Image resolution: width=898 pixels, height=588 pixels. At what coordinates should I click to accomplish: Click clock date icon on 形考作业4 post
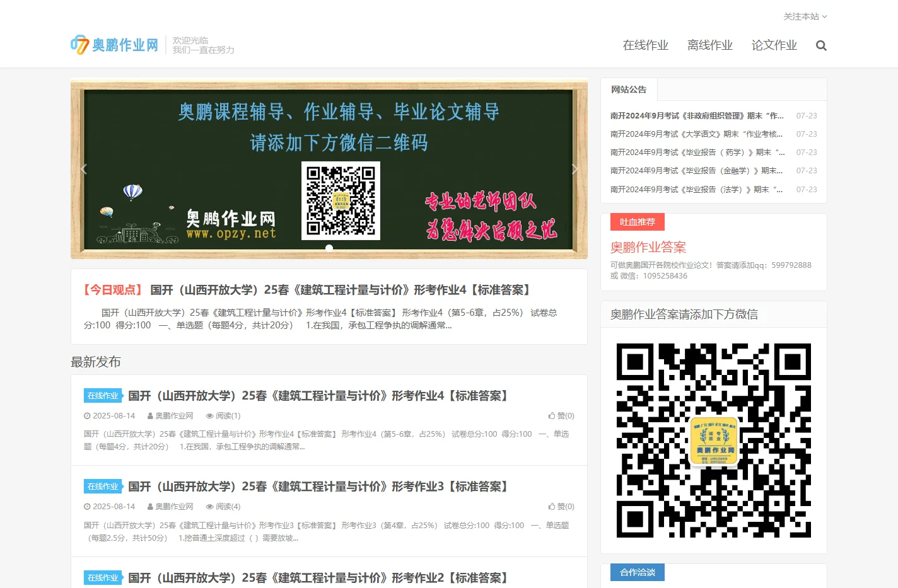point(87,416)
